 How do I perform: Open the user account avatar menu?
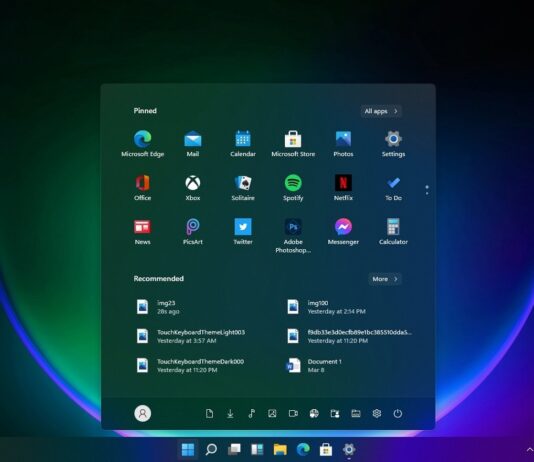pos(143,413)
